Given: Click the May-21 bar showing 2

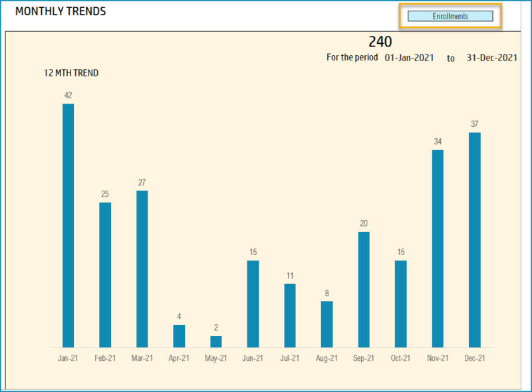Looking at the screenshot, I should (213, 341).
